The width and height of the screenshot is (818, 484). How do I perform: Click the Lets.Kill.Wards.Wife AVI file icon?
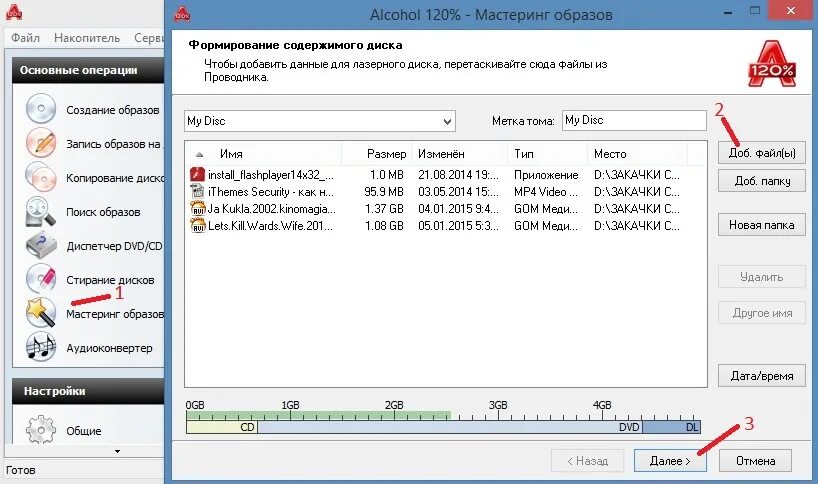click(x=197, y=226)
